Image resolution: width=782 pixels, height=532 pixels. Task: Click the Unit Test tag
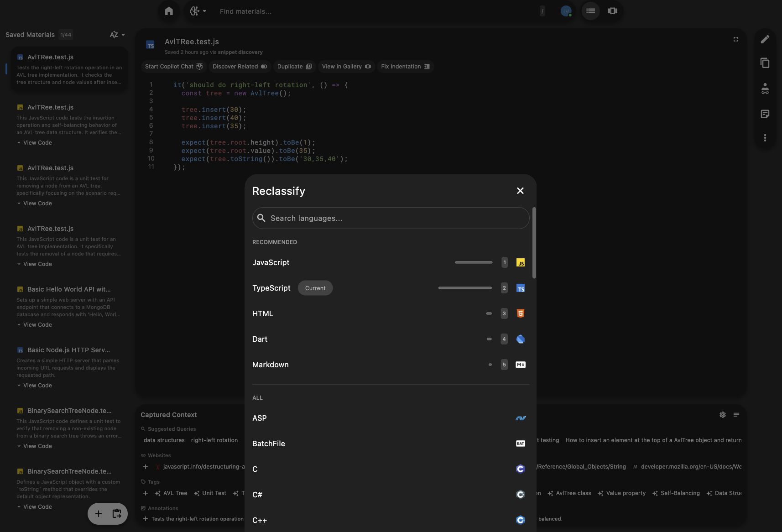(210, 493)
